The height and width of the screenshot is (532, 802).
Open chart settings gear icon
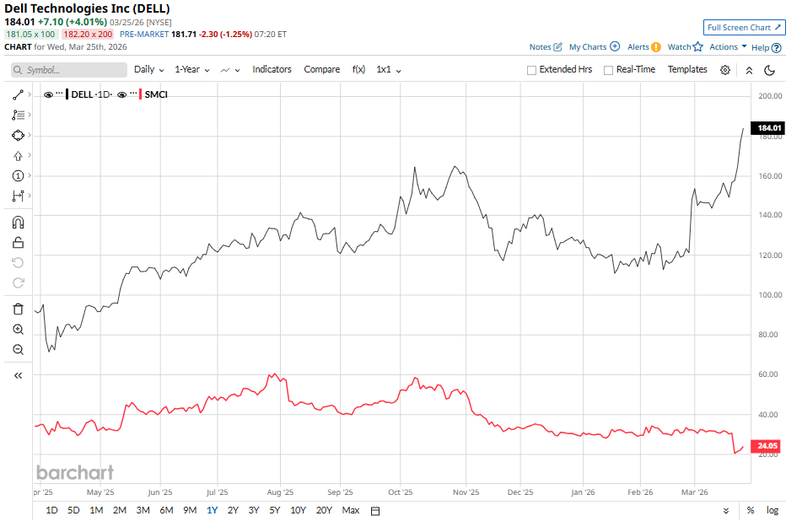point(724,70)
